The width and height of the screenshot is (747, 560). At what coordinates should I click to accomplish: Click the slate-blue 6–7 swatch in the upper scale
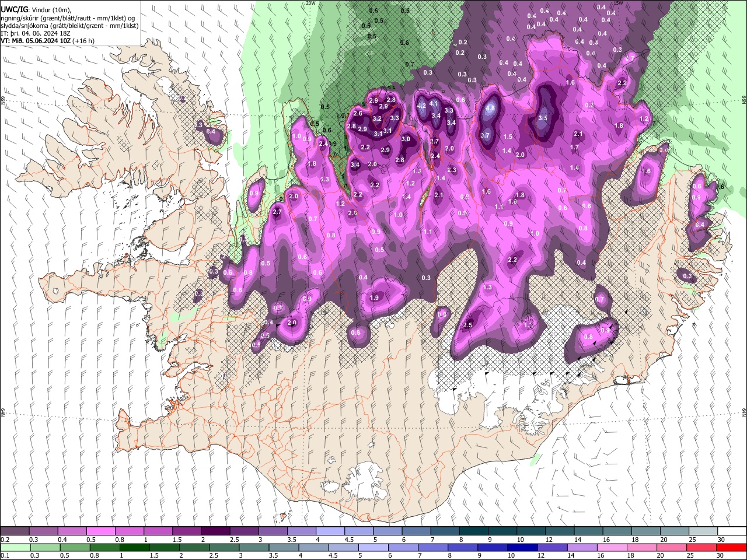coord(416,531)
